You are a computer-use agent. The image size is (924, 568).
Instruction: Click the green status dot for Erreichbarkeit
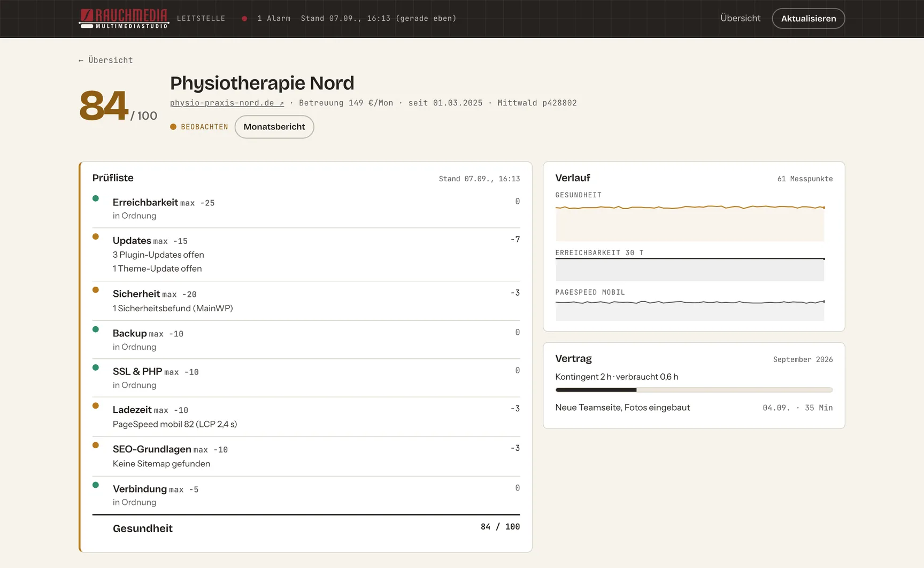tap(96, 198)
